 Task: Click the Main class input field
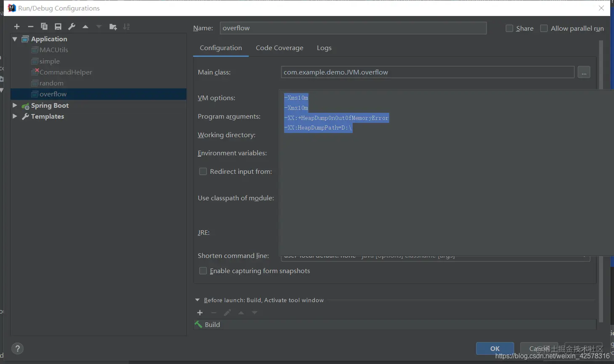pos(428,72)
